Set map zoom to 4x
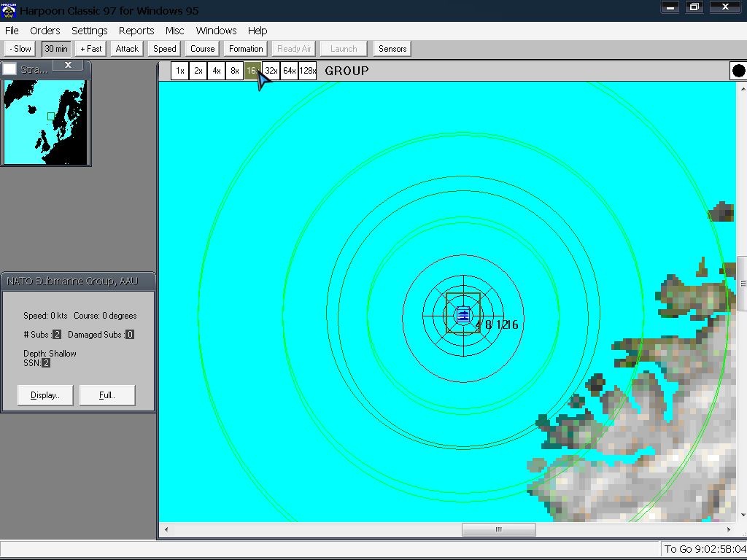This screenshot has width=747, height=560. [216, 71]
